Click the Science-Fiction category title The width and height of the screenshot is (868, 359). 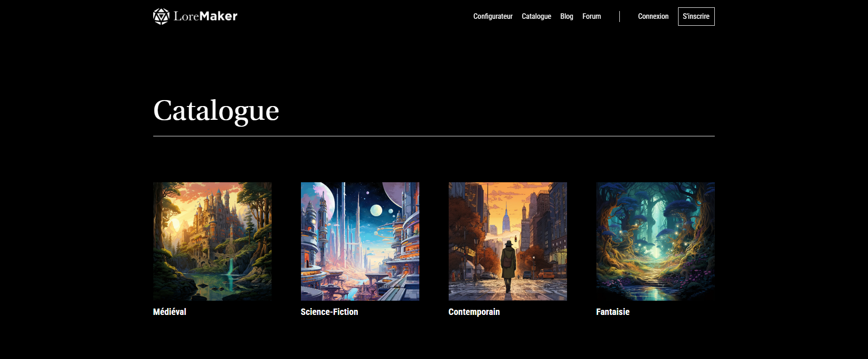(329, 312)
